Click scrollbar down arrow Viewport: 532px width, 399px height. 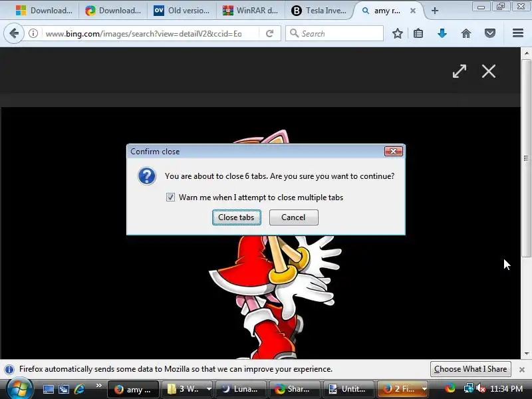(x=526, y=354)
